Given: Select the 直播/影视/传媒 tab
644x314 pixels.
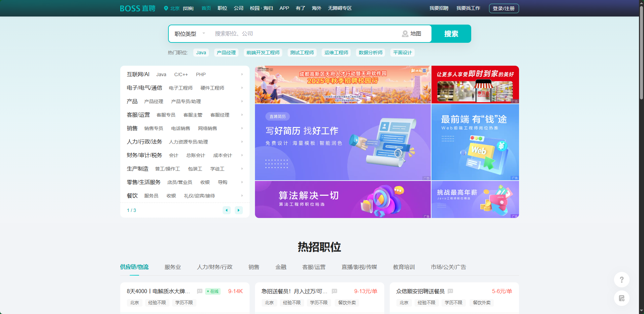Looking at the screenshot, I should tap(359, 267).
